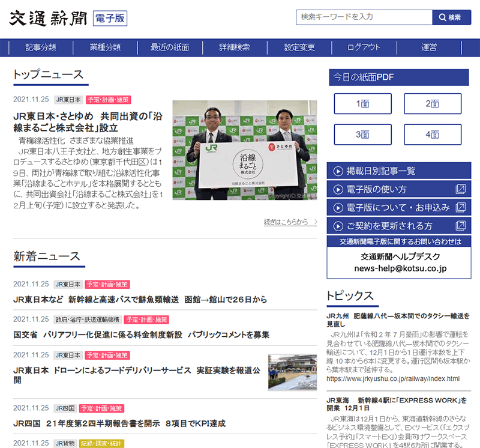Click external-link icon beside 電子版の使い方

coord(461,189)
